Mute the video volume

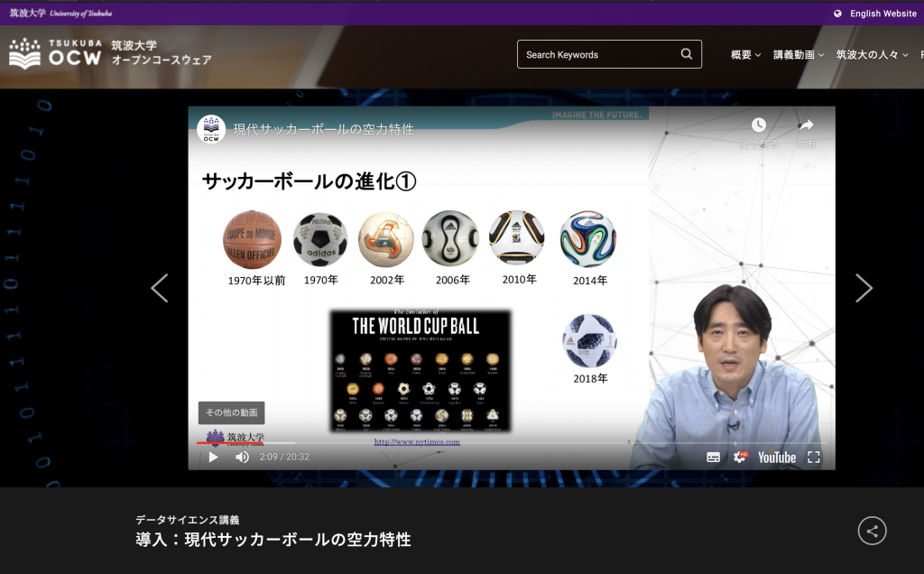(242, 457)
